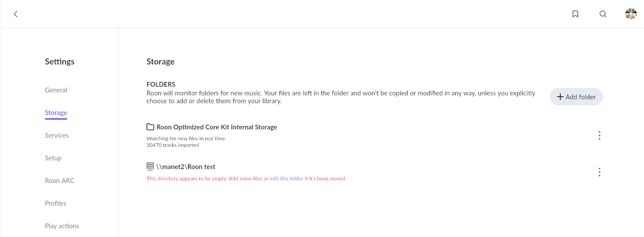Open options menu for Roon Optimized Core Kit storage
Image resolution: width=644 pixels, height=237 pixels.
(x=600, y=135)
